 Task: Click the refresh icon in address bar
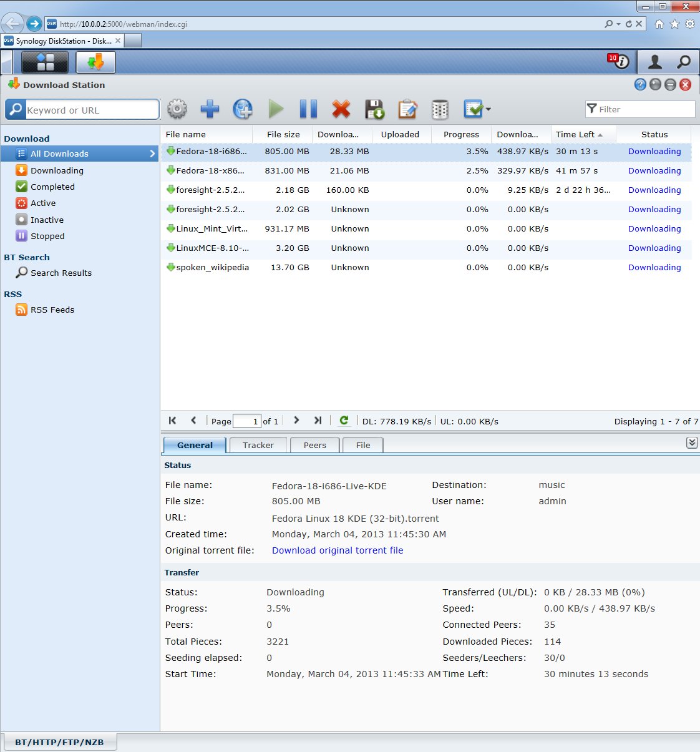point(628,24)
